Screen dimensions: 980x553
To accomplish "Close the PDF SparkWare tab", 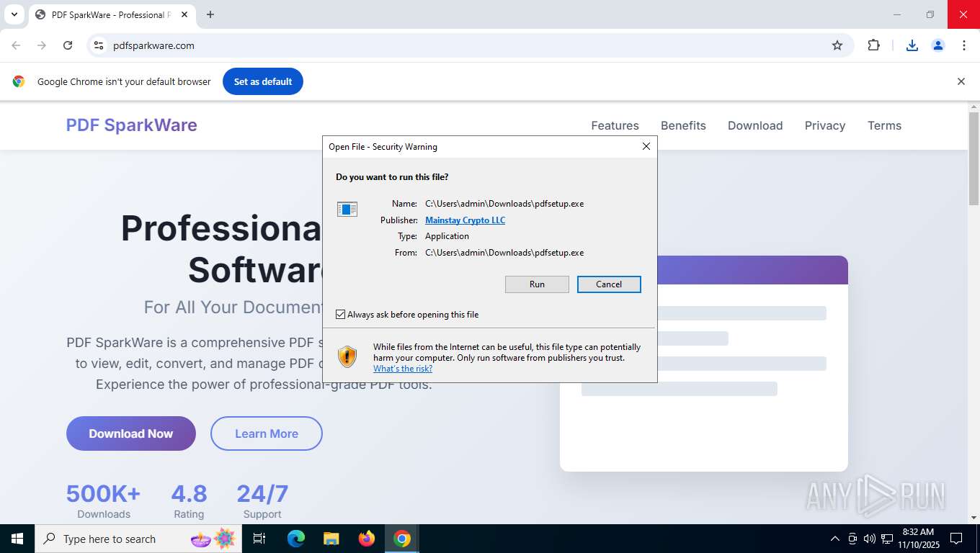I will [x=184, y=14].
